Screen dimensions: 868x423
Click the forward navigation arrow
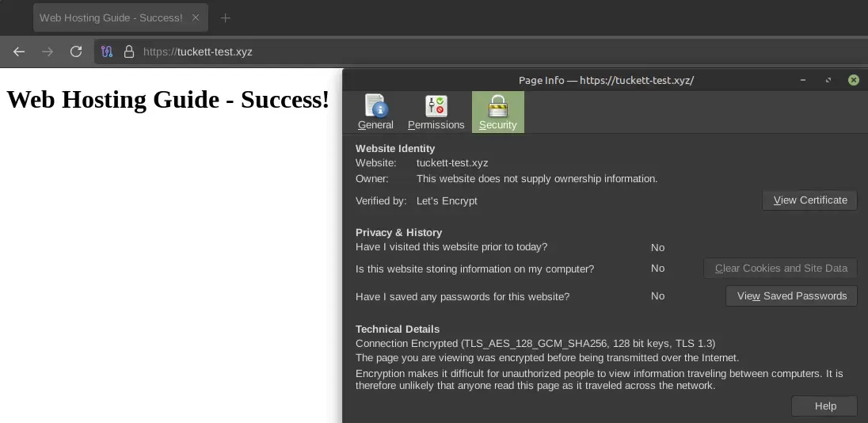click(48, 51)
